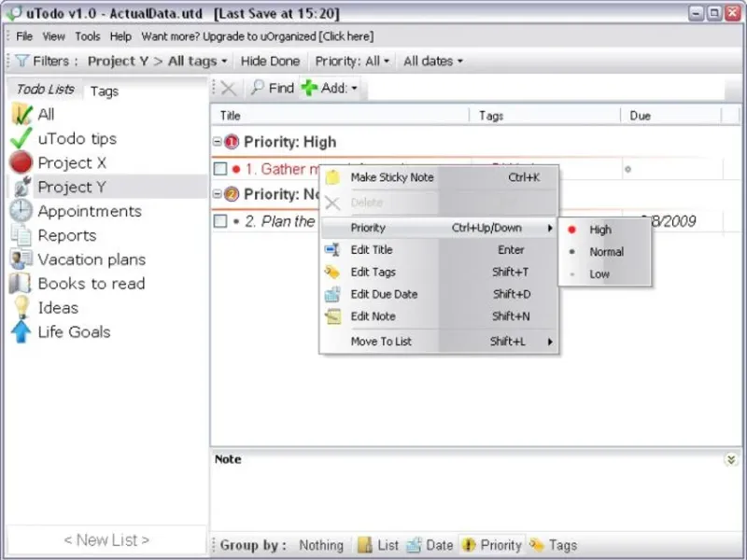Set priority to Normal in submenu
This screenshot has width=747, height=560.
(604, 251)
